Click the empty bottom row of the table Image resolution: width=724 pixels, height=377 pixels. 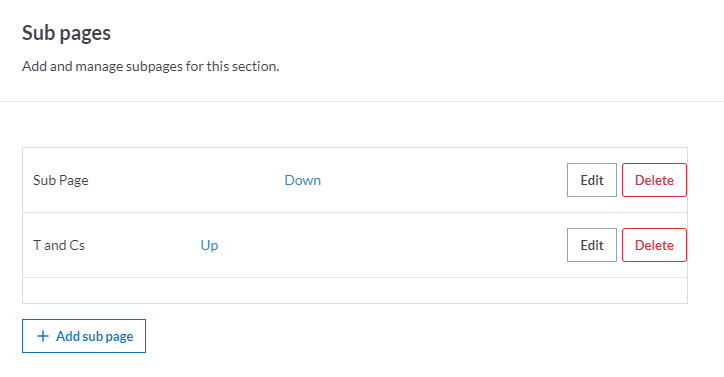355,291
